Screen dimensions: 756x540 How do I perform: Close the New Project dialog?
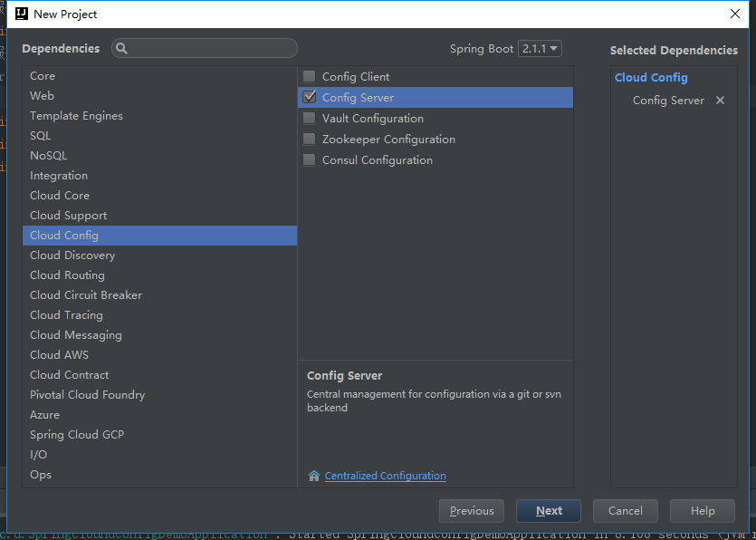tap(735, 14)
